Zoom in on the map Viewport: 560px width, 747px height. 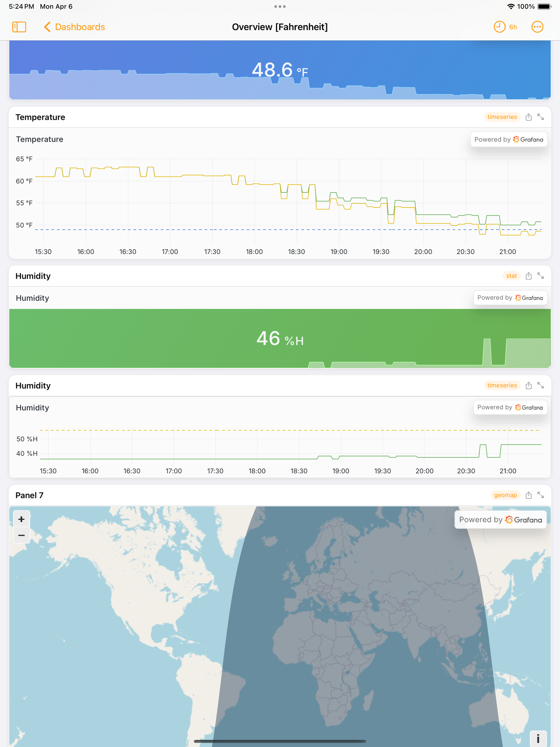point(21,519)
